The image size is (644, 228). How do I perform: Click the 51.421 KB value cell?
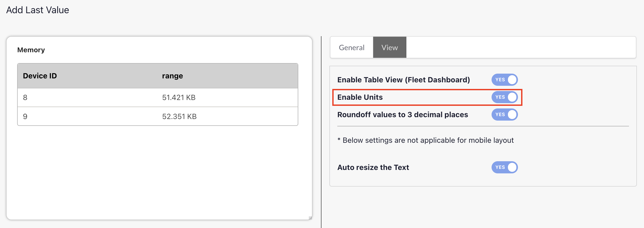tap(179, 98)
